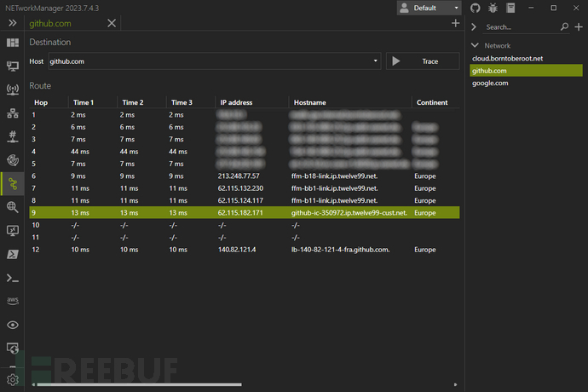Click hostname github-ic-350972.ip.twelve99-cust.net.
This screenshot has width=588, height=392.
349,213
